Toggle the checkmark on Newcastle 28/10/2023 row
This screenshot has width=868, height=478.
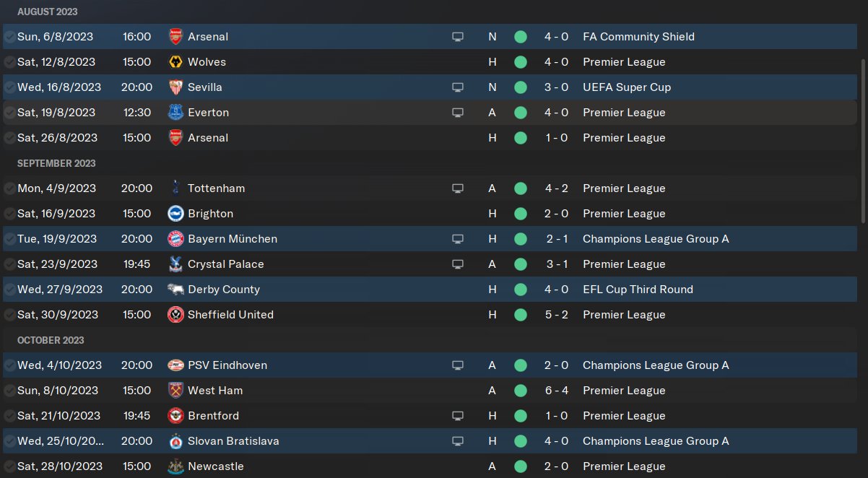pos(9,466)
